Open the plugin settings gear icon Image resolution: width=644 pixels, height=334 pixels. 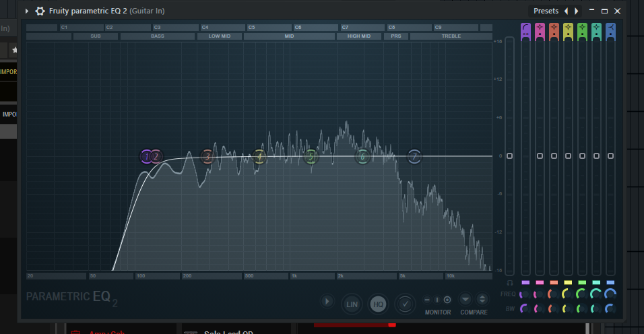pos(40,11)
